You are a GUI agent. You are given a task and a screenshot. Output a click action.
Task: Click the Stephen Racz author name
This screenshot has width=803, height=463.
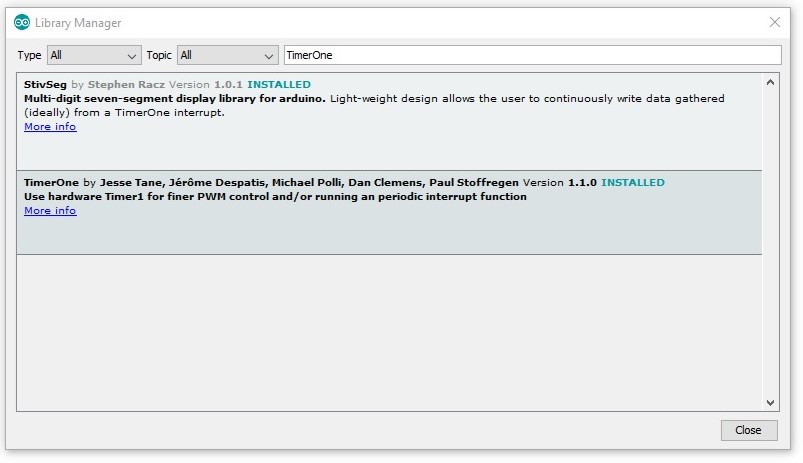(126, 85)
